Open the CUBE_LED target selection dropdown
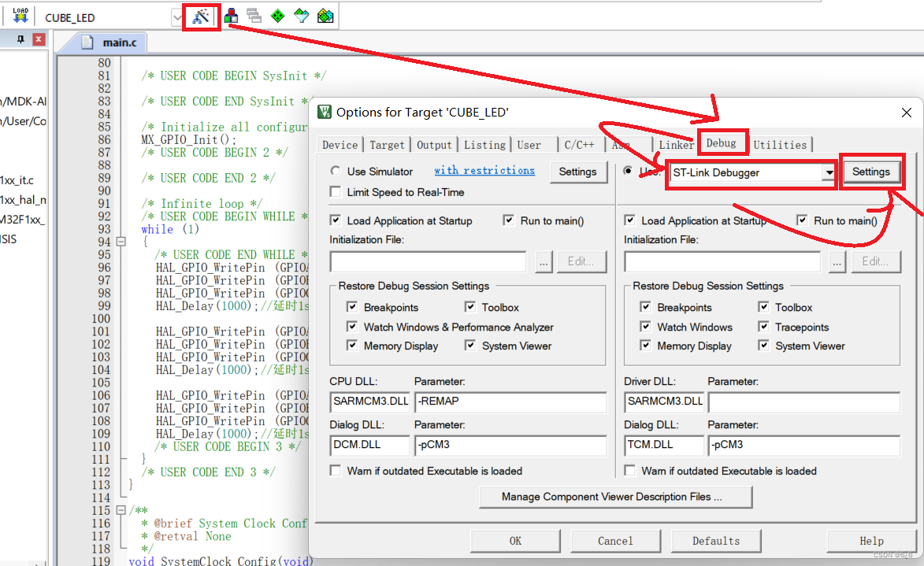 coord(176,17)
